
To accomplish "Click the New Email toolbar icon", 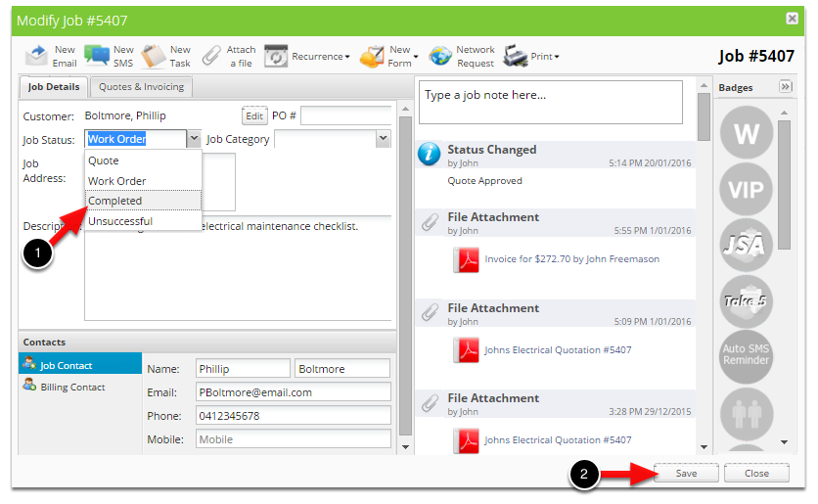I will tap(36, 56).
